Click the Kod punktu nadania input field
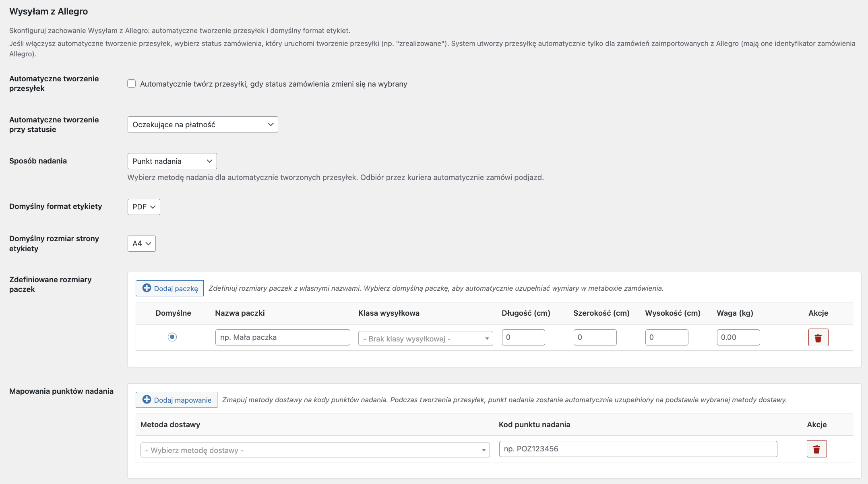This screenshot has width=868, height=484. pos(638,449)
